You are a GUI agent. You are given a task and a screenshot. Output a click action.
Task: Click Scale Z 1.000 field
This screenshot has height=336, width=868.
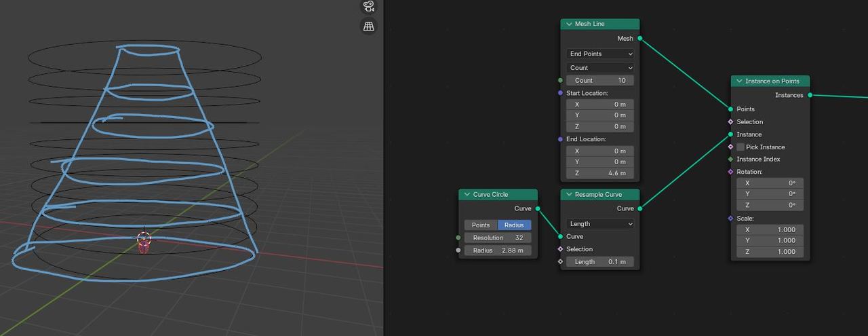click(x=770, y=251)
